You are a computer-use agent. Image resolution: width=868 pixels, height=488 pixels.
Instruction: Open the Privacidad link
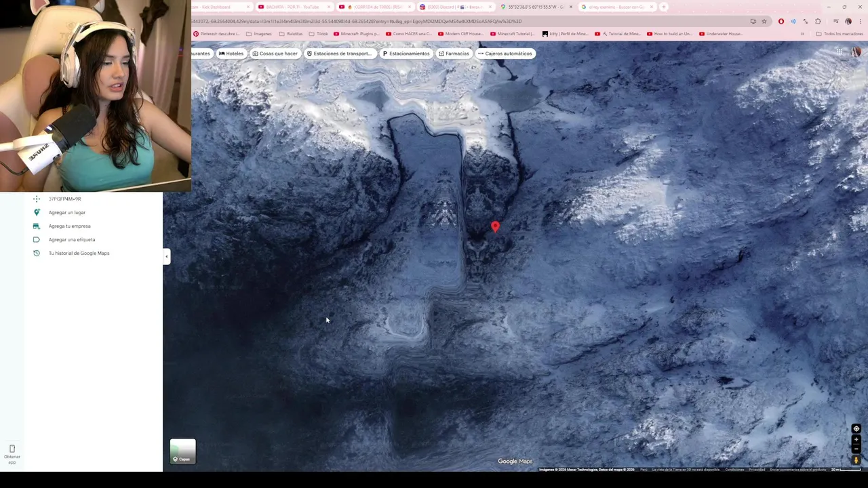point(757,470)
